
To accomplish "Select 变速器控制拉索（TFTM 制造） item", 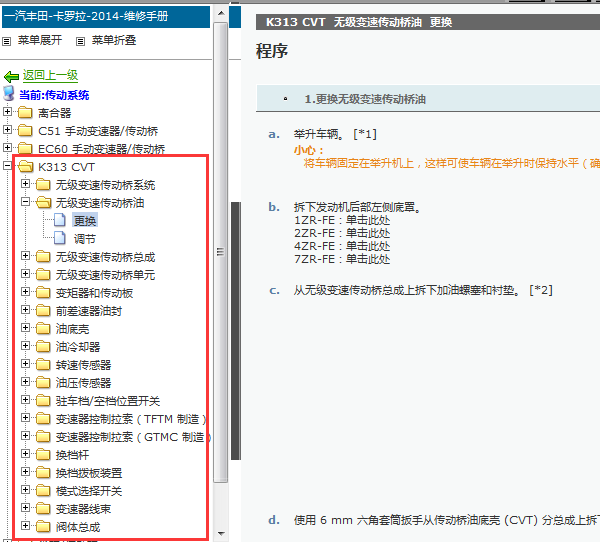I will pyautogui.click(x=131, y=419).
